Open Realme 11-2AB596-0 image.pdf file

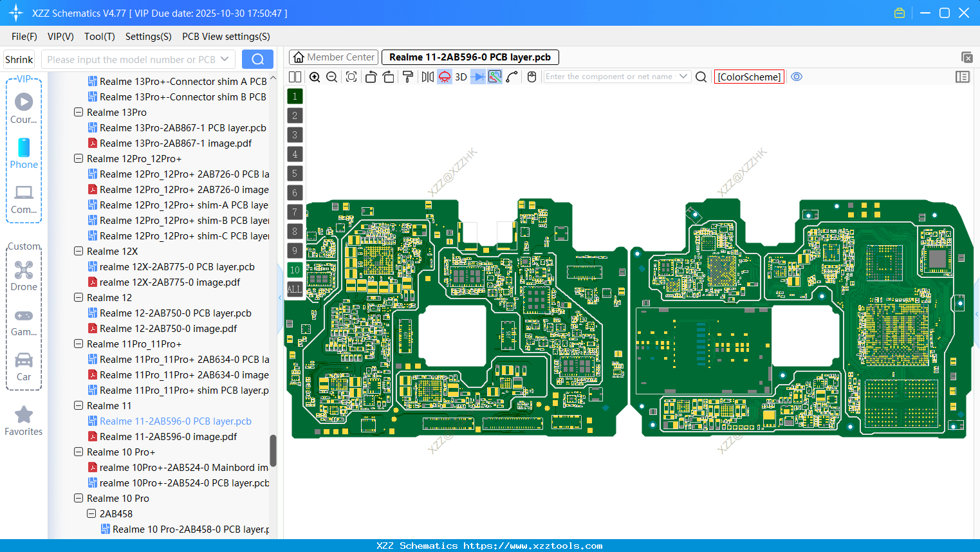(x=168, y=437)
